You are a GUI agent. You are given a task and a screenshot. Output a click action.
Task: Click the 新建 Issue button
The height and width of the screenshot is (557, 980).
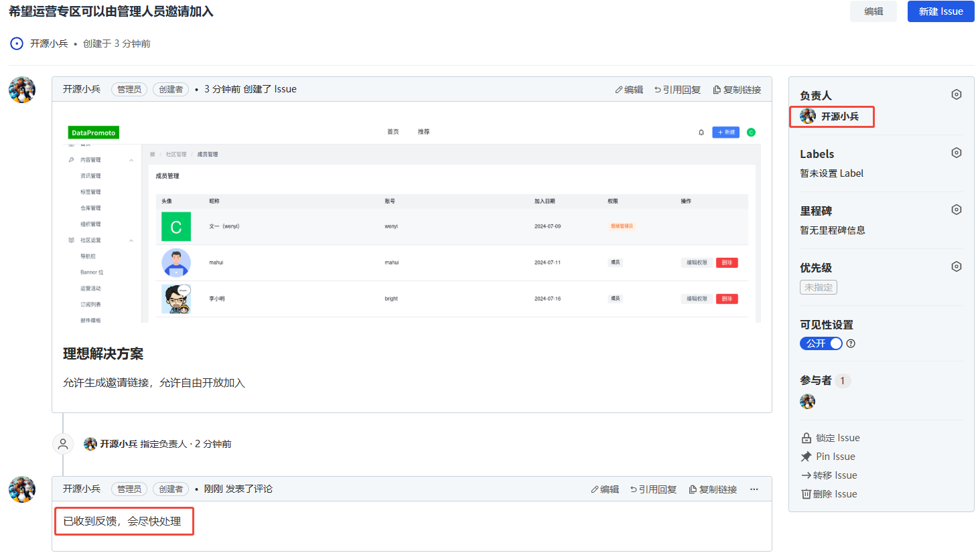pos(940,11)
